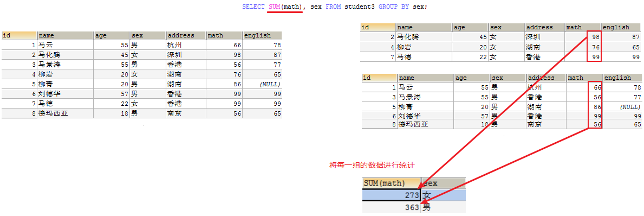Image resolution: width=644 pixels, height=216 pixels.
Task: Click the 273 cell in the result grid
Action: click(392, 195)
